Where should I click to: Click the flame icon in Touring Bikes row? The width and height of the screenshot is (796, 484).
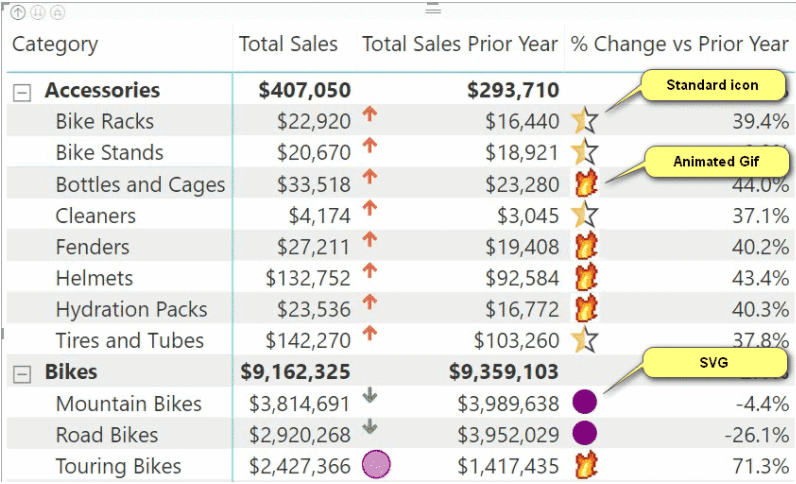point(585,465)
